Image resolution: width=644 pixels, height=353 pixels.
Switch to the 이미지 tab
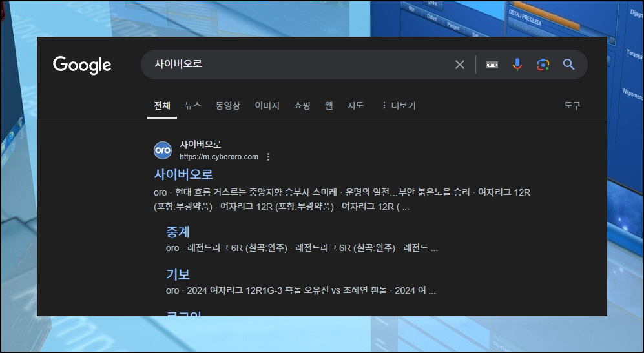click(267, 105)
